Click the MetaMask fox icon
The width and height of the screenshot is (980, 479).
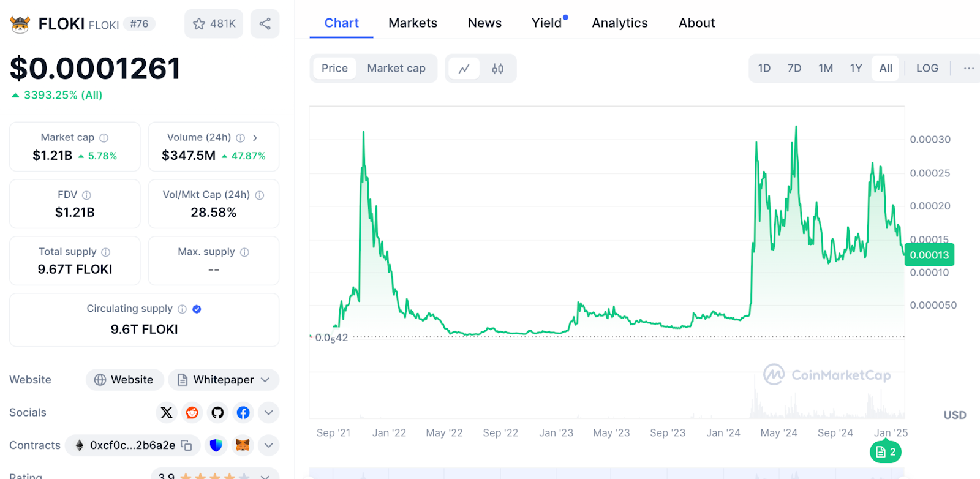243,445
